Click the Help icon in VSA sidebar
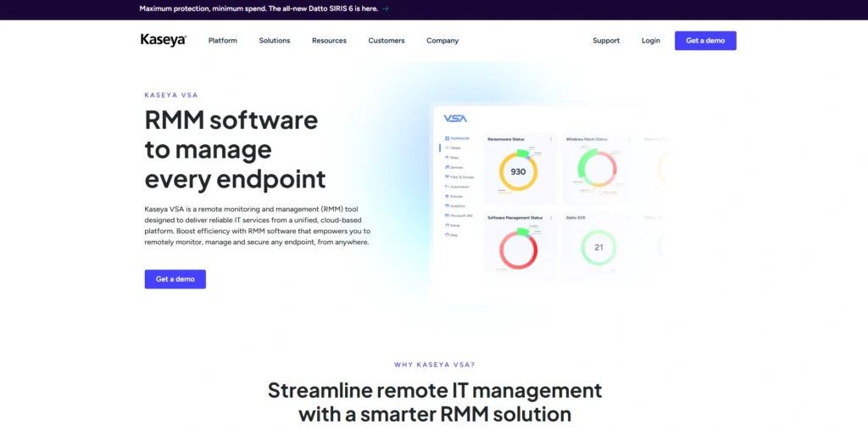This screenshot has width=868, height=430. [448, 235]
